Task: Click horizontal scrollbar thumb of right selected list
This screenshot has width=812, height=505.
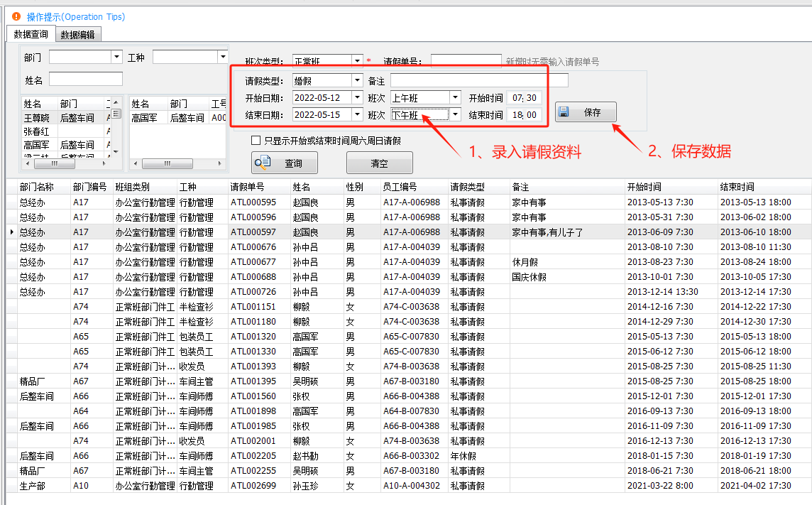Action: point(168,163)
